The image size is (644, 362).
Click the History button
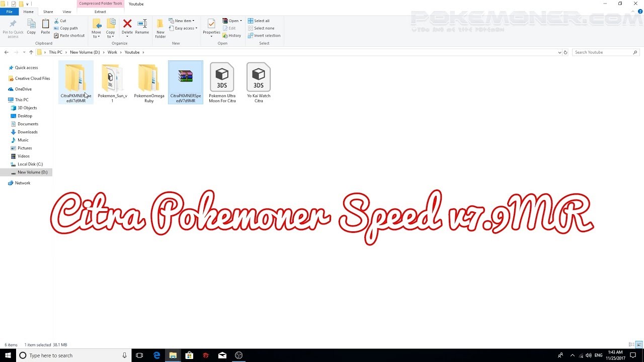pyautogui.click(x=231, y=36)
